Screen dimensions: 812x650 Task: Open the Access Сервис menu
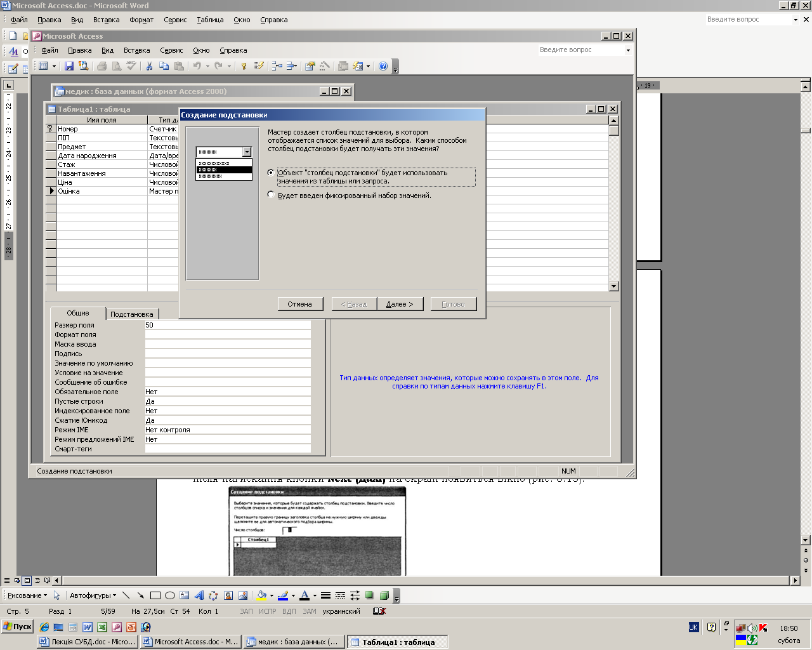coord(171,50)
